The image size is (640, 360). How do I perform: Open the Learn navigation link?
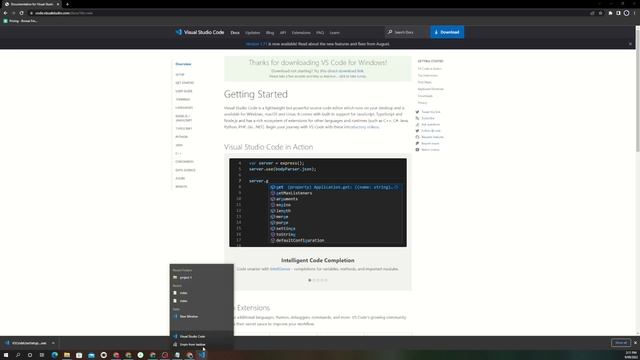click(334, 33)
